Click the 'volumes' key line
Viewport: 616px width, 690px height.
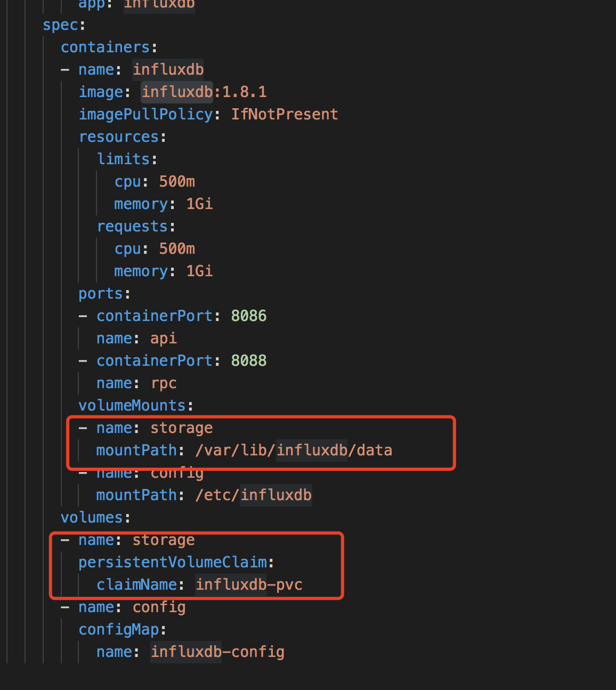(x=92, y=518)
